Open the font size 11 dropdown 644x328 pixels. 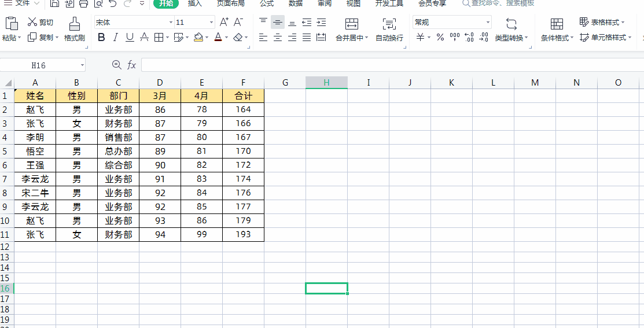click(x=211, y=22)
